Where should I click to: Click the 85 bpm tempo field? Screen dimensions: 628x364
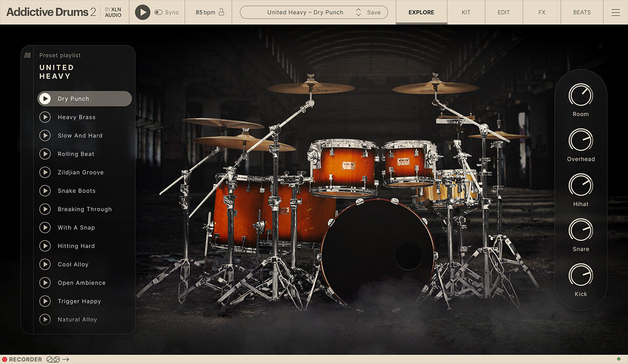tap(206, 13)
